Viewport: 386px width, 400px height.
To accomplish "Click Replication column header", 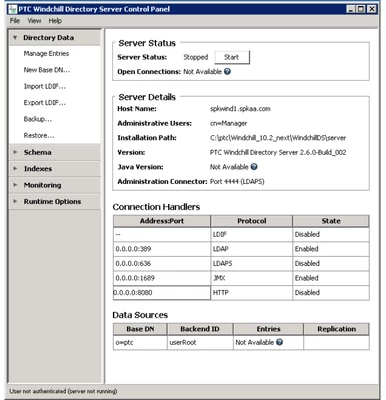I will (x=336, y=329).
